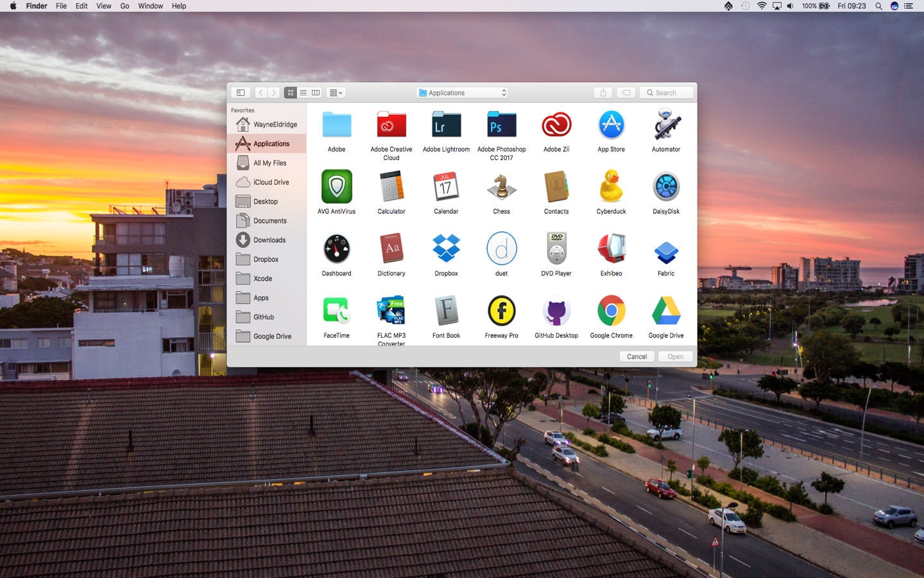Select the Contacts app icon
Image resolution: width=924 pixels, height=578 pixels.
pyautogui.click(x=556, y=186)
